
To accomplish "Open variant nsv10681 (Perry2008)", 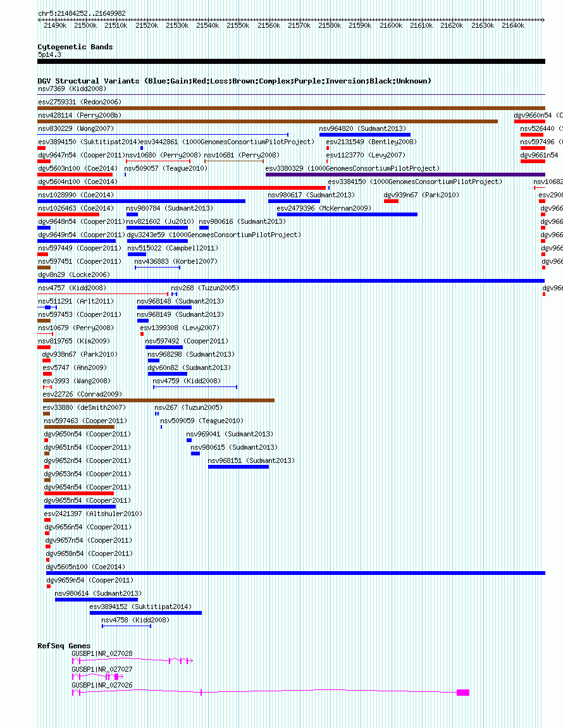I will coord(242,155).
